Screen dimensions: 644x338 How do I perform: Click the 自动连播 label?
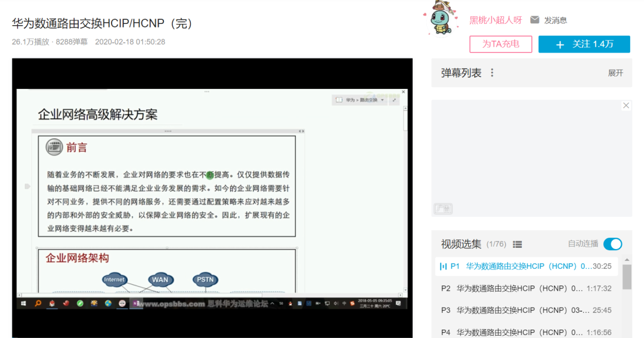(583, 244)
